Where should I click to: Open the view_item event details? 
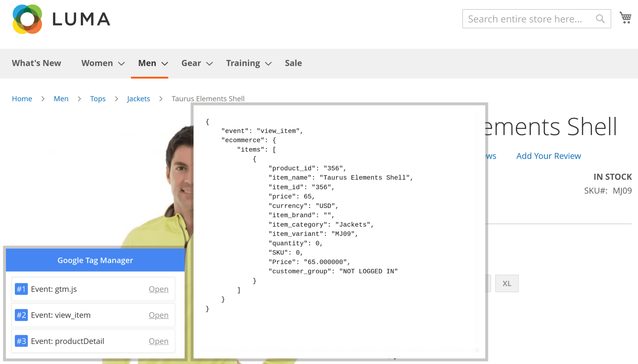[x=159, y=315]
